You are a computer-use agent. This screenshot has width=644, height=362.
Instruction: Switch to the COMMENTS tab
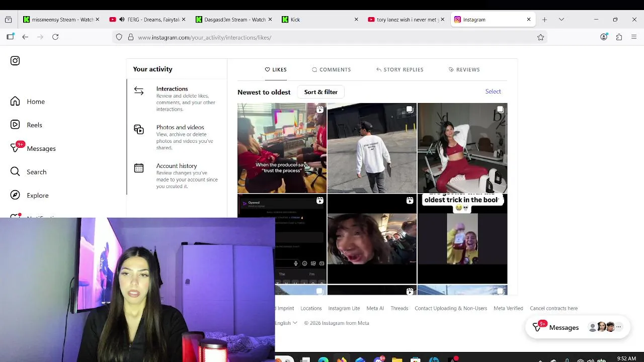tap(331, 69)
